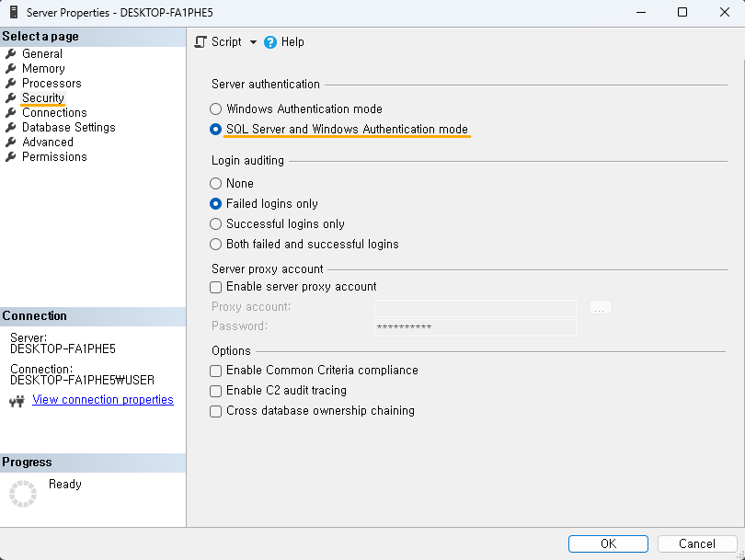This screenshot has width=745, height=560.
Task: Click the server icon in title bar
Action: coord(14,12)
